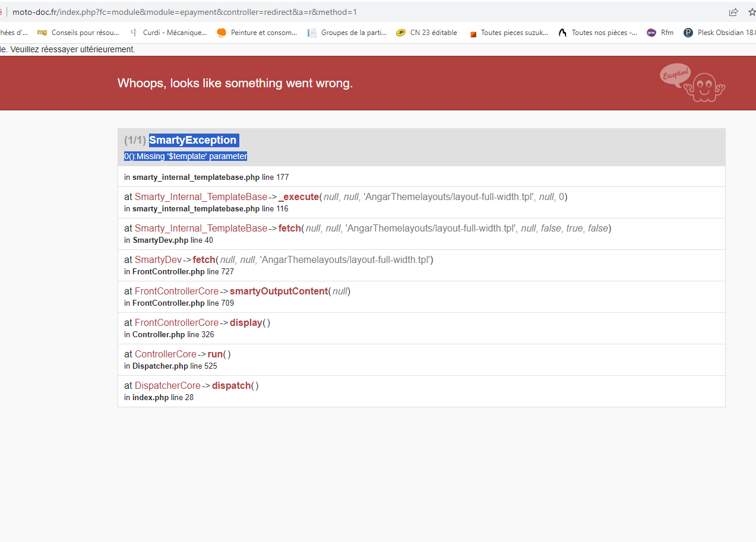Screen dimensions: 756x542
Task: Click 'smarty_internal_templatebase.php line 116' text
Action: (x=211, y=208)
